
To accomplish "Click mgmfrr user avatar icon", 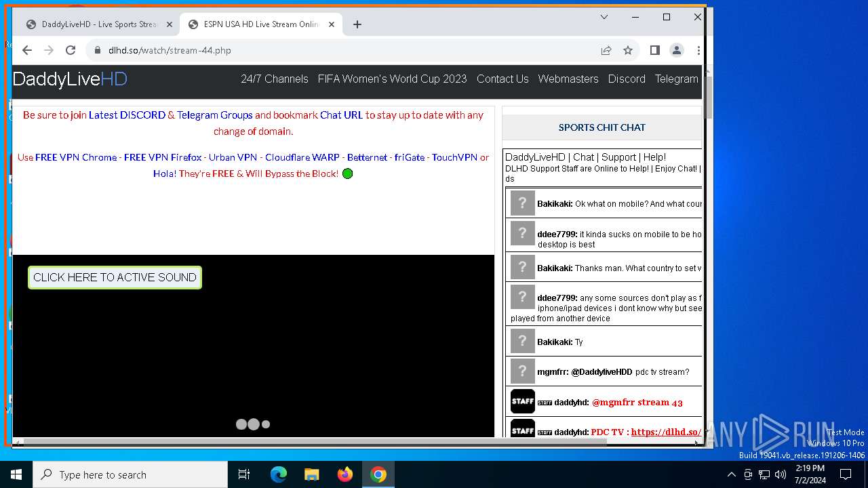I will (x=523, y=371).
